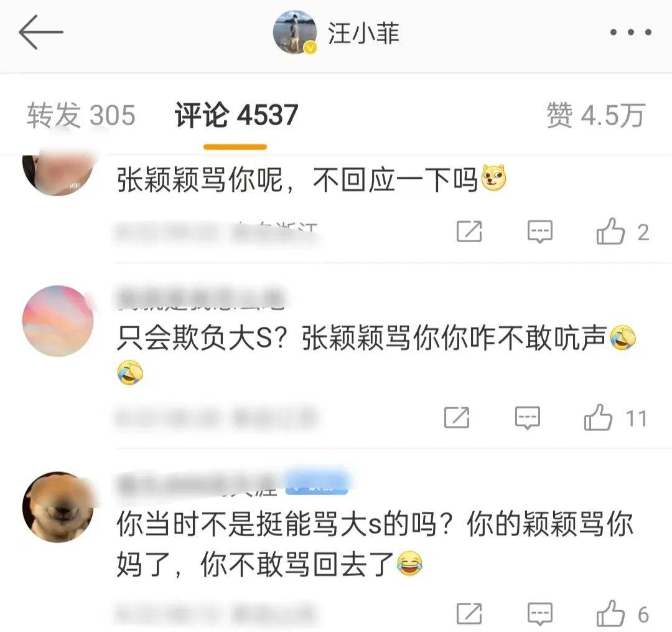Reply to the first comment with doge emoji
The image size is (672, 632).
[x=539, y=232]
